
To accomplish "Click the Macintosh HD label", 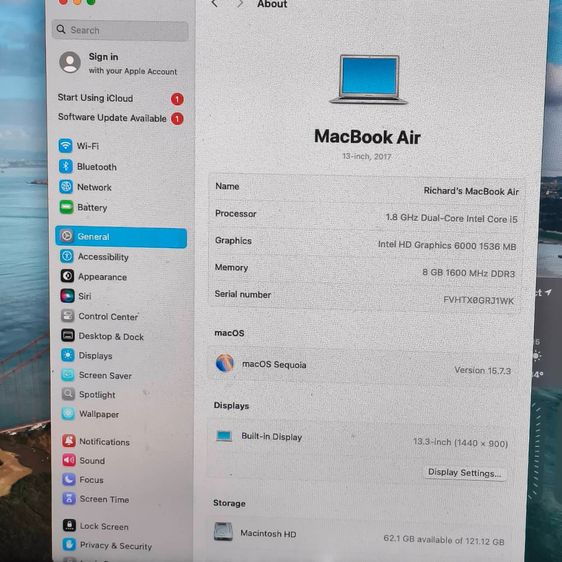I will pos(268,533).
